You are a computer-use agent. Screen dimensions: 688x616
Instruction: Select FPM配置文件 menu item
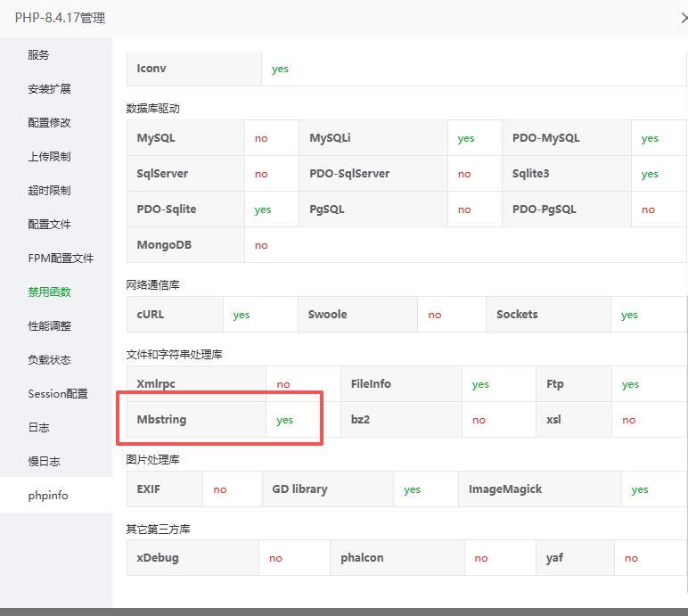coord(61,259)
